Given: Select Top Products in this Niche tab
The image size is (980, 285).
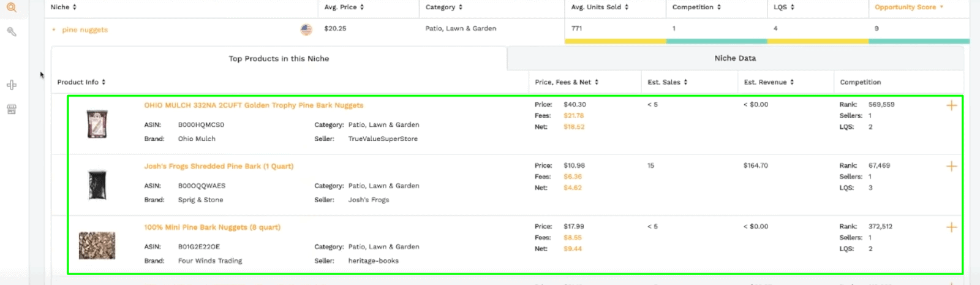Looking at the screenshot, I should point(279,59).
